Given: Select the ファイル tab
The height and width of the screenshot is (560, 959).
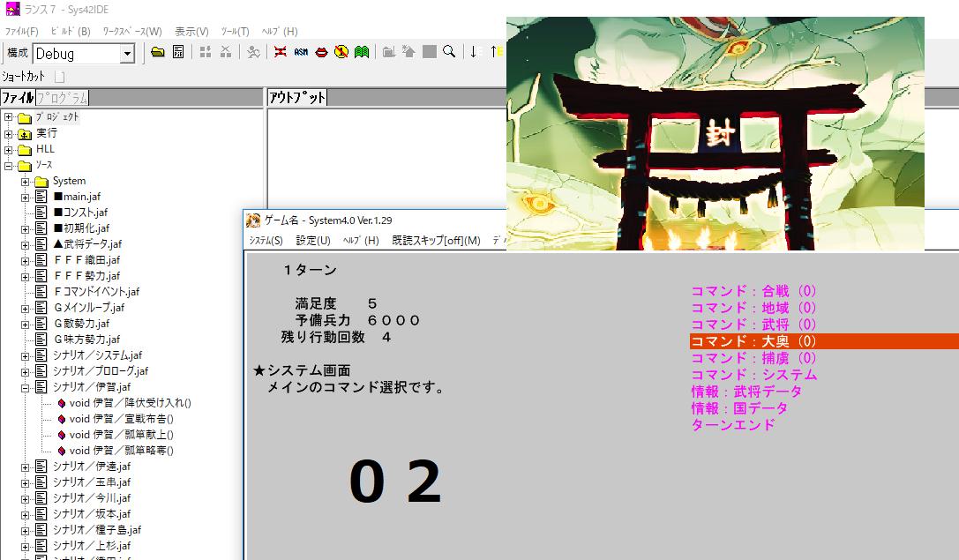Looking at the screenshot, I should pyautogui.click(x=17, y=97).
